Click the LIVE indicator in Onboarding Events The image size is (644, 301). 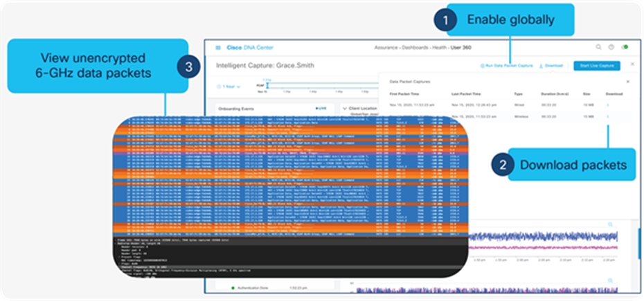coord(321,109)
